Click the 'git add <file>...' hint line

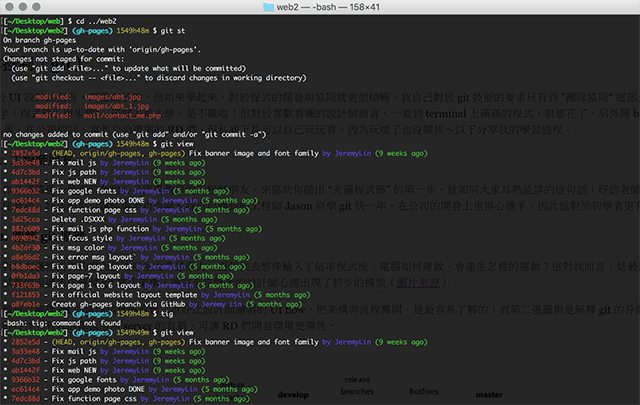coord(129,68)
